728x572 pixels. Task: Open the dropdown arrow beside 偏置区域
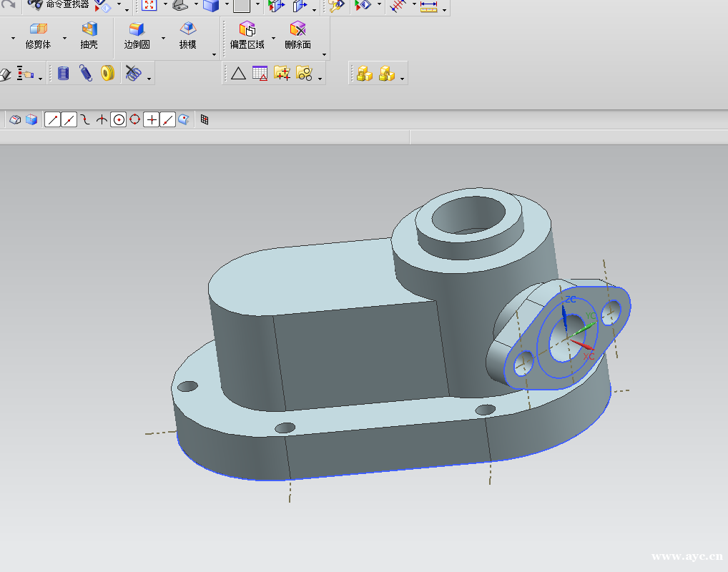[x=273, y=38]
